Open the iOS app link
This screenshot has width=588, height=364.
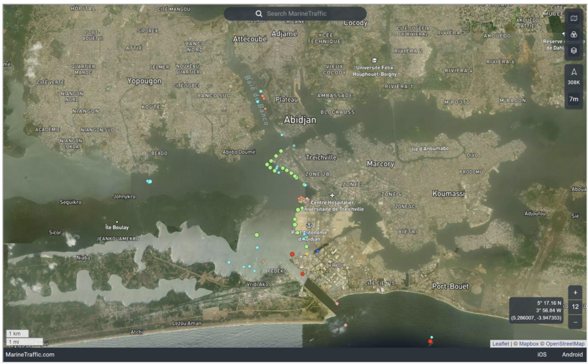pyautogui.click(x=541, y=355)
